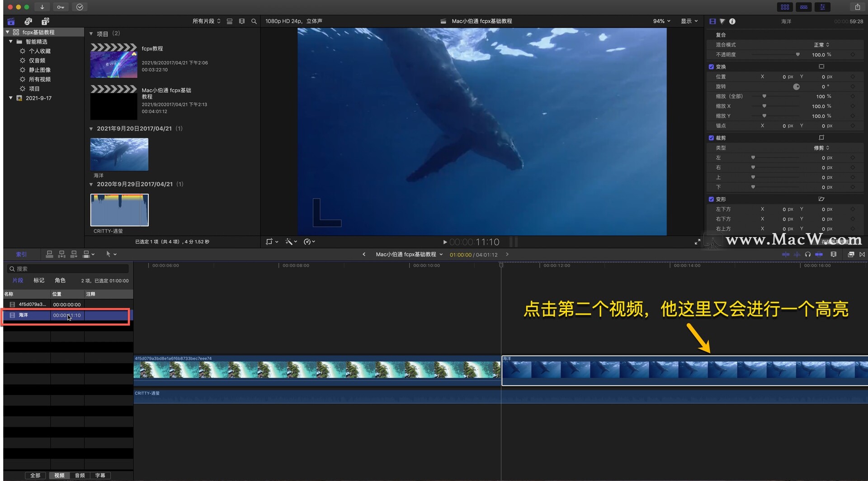Open the share export icon
Screen dimensions: 868x481
857,7
